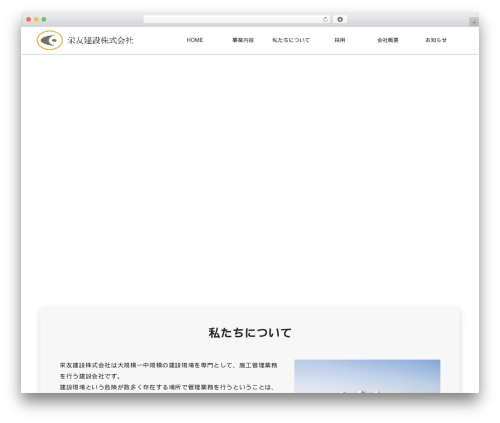Image resolution: width=500 pixels, height=423 pixels.
Task: Click the sky photo thumbnail in the About section
Action: point(367,376)
